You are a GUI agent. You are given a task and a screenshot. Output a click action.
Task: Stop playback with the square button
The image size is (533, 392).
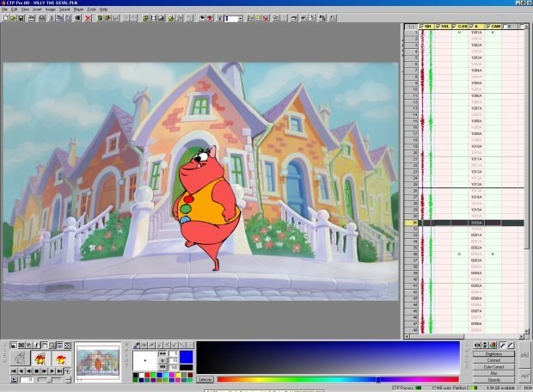coord(37,371)
